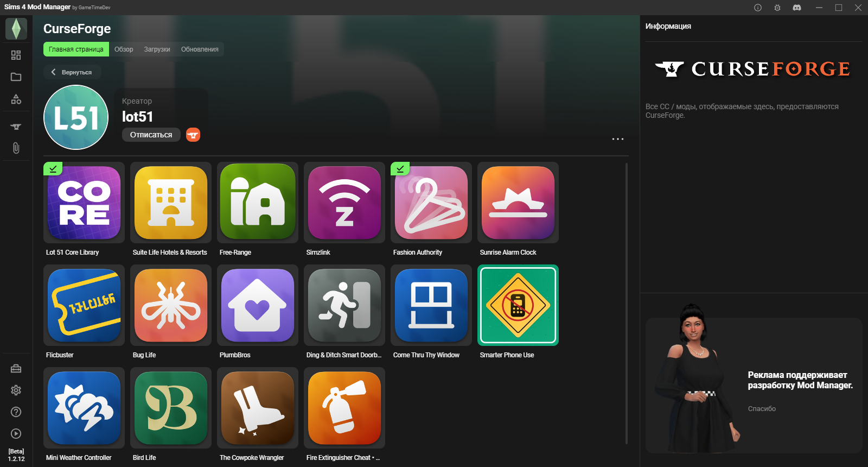Image resolution: width=868 pixels, height=467 pixels.
Task: Click the 'Suite Life Hotels & Resorts' label
Action: 170,253
